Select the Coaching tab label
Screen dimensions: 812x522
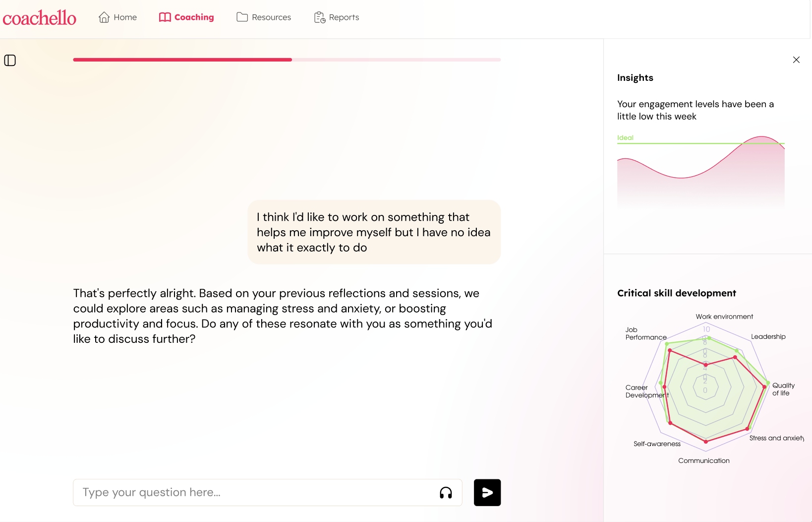(x=194, y=17)
